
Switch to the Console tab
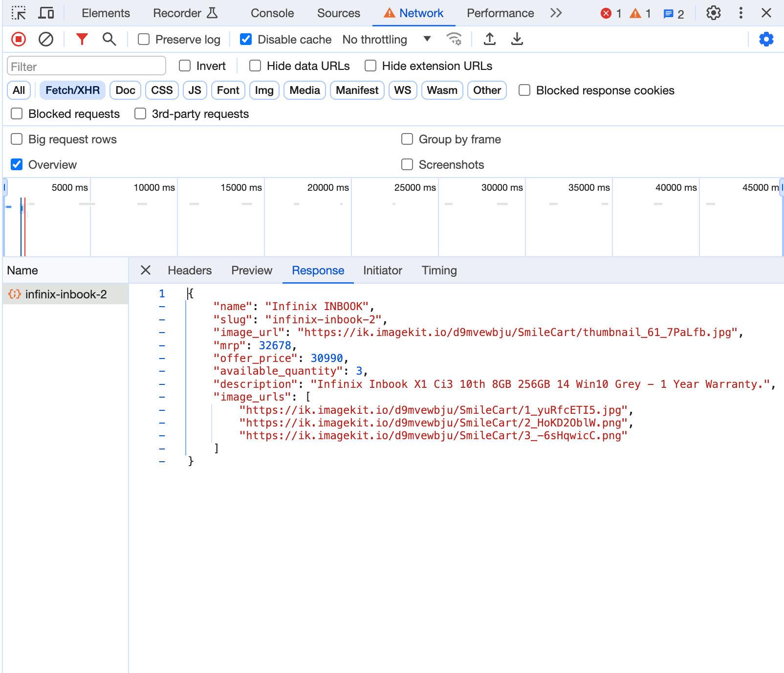272,13
